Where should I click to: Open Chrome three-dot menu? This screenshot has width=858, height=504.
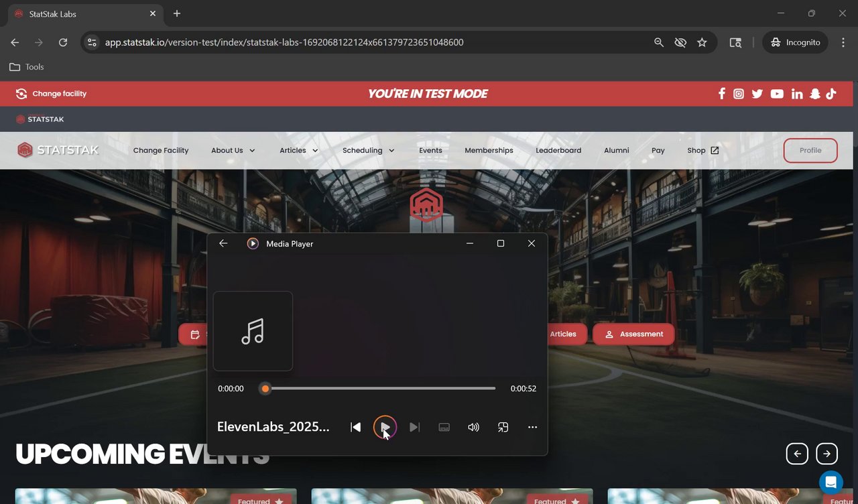coord(843,42)
